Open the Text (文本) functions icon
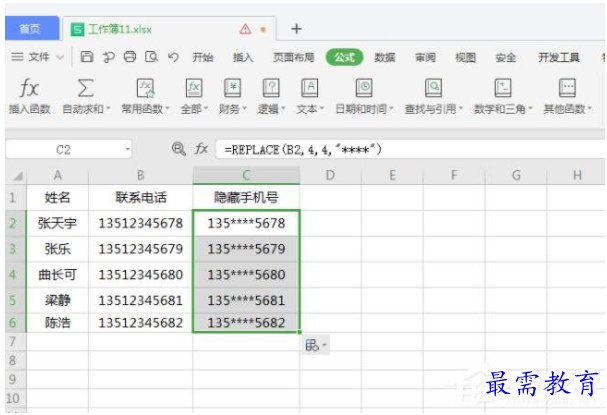Viewport: 607px width, 415px height. pos(310,88)
